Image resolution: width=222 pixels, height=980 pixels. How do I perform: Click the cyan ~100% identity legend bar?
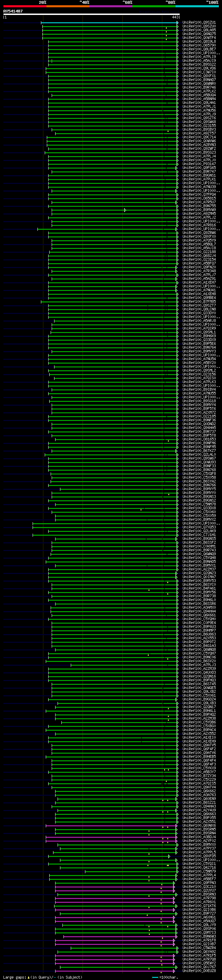point(197,6)
